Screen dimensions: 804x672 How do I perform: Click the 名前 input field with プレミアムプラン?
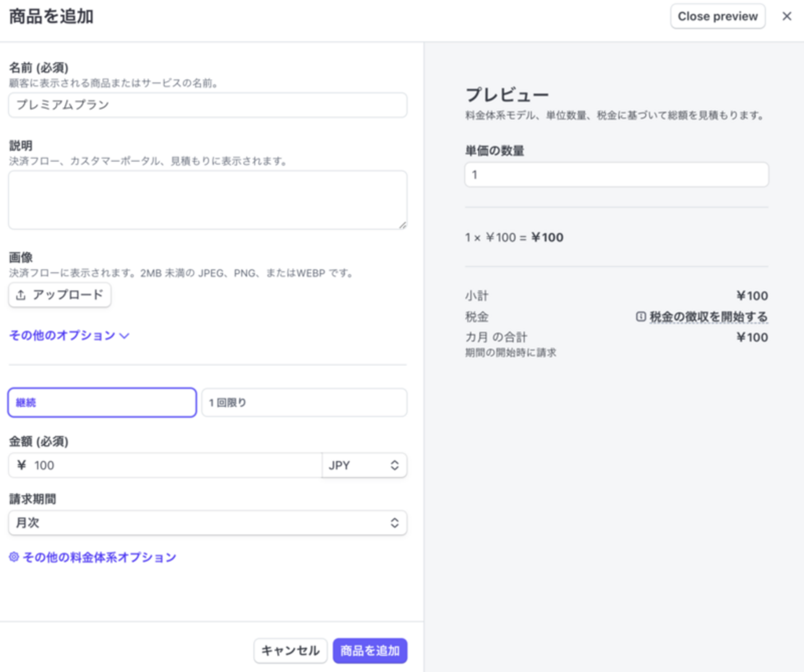pos(207,105)
